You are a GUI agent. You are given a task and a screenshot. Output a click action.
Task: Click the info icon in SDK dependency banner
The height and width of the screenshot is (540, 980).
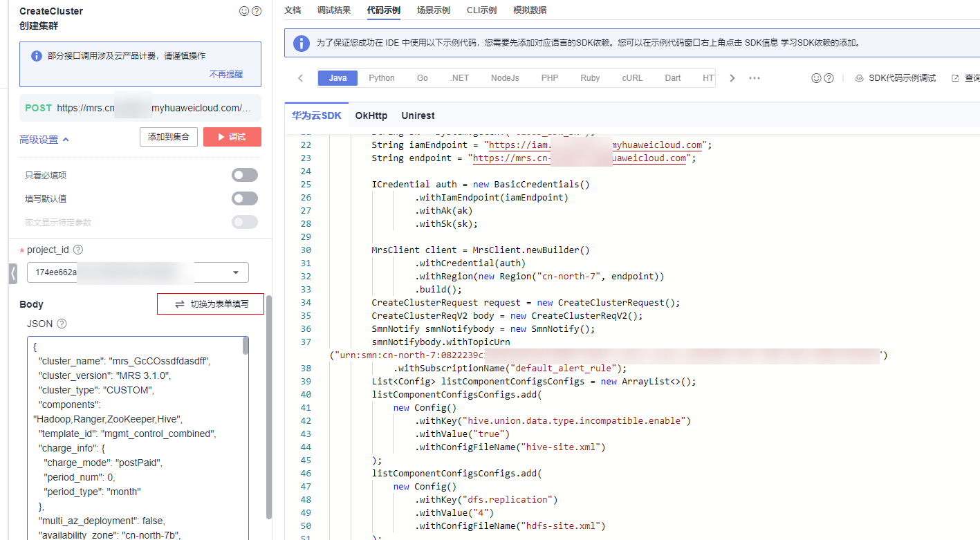[x=302, y=43]
